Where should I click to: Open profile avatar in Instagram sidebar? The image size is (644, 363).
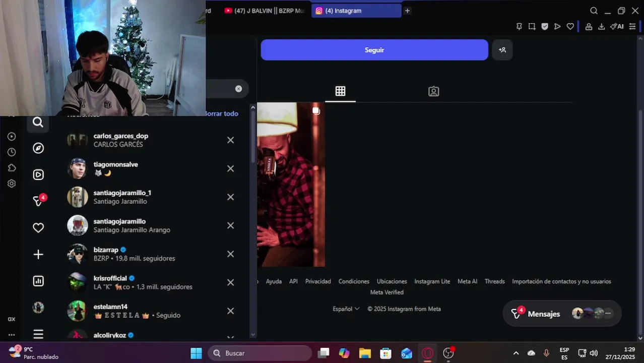[38, 308]
